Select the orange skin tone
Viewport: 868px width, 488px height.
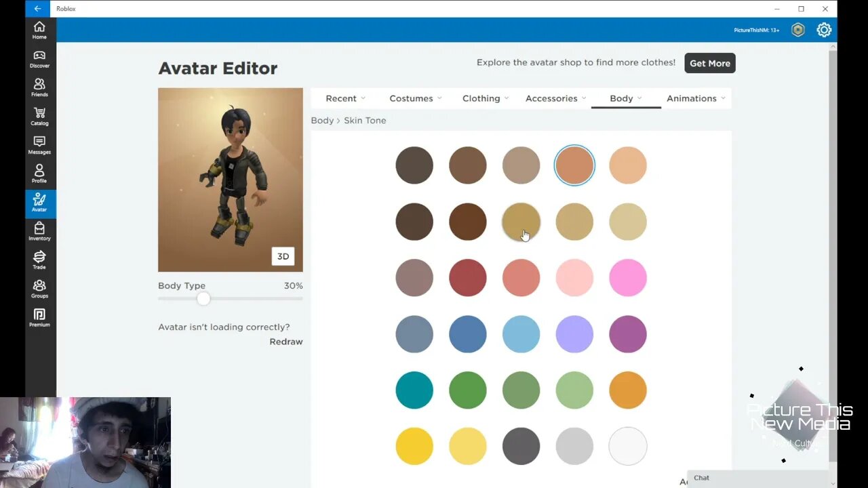[x=628, y=390]
